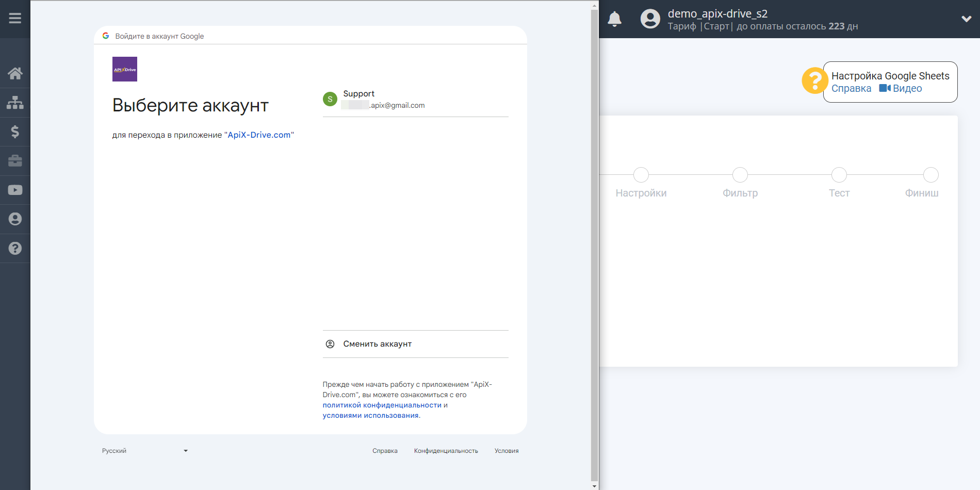Click the user avatar icon in header
Screen dimensions: 980x490
650,19
